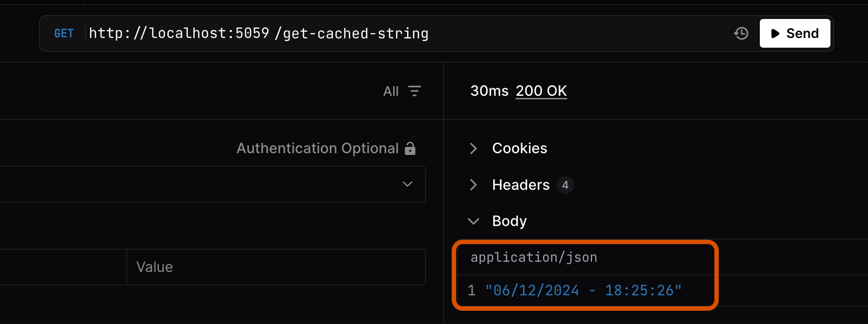Click the GET method selector
868x324 pixels.
64,34
